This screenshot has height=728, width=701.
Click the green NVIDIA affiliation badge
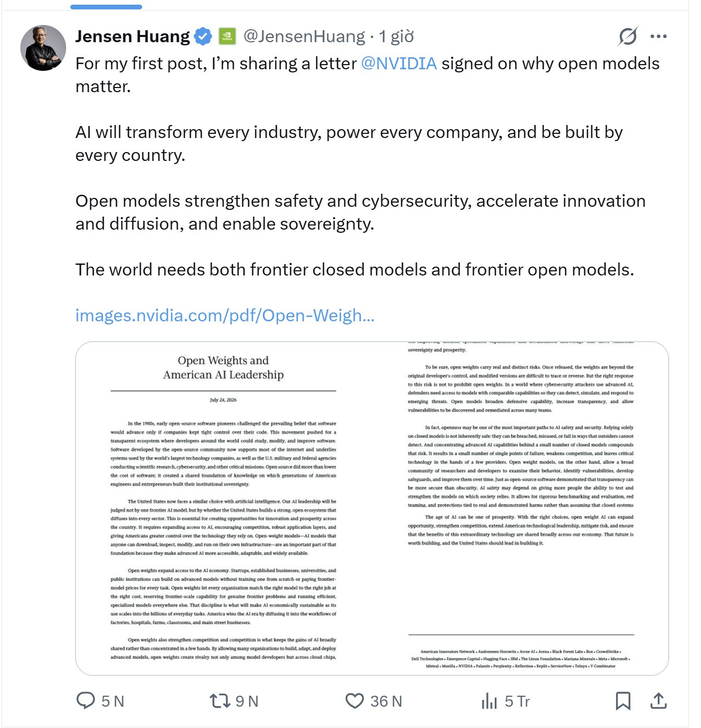227,36
